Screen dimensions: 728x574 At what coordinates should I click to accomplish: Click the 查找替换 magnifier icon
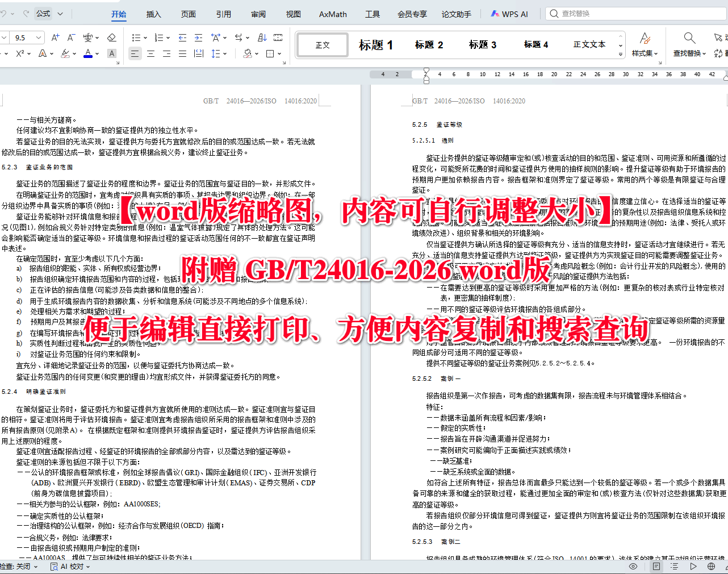click(689, 37)
